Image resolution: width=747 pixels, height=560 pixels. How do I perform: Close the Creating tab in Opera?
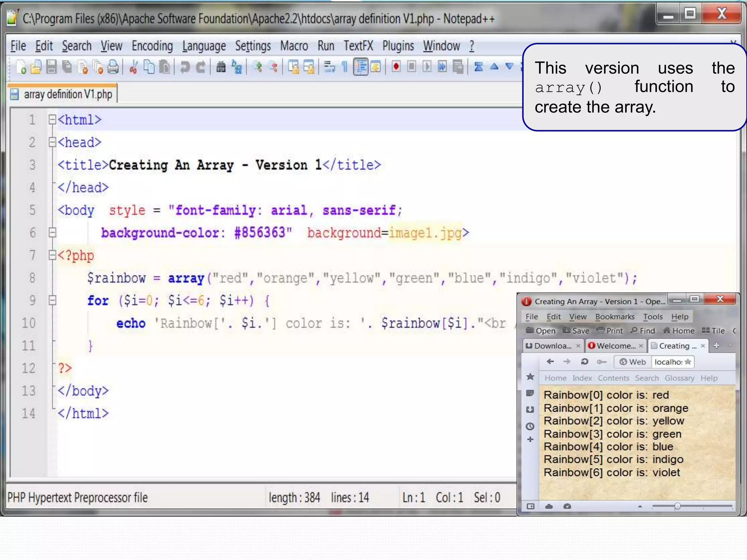click(703, 346)
